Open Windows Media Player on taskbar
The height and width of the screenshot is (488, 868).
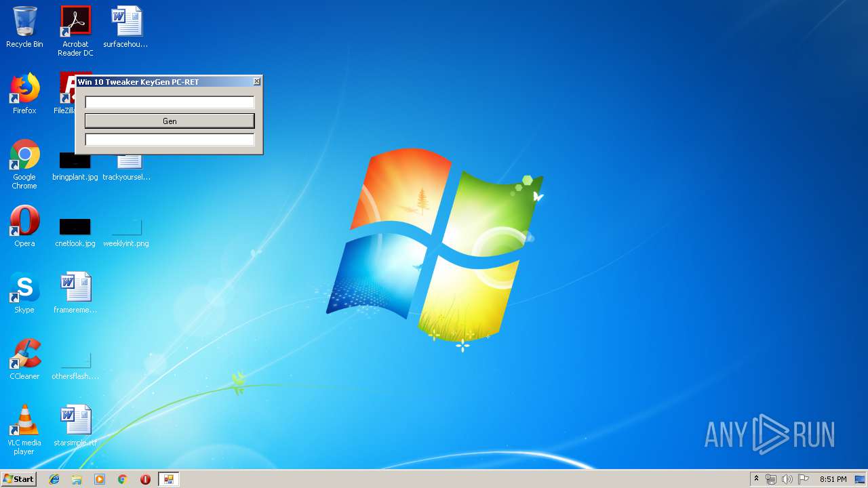(100, 479)
